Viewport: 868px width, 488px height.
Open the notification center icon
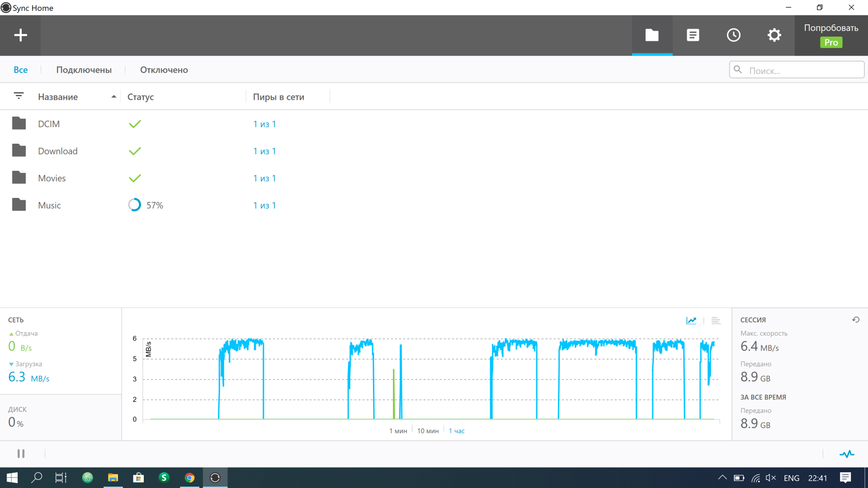pos(845,478)
